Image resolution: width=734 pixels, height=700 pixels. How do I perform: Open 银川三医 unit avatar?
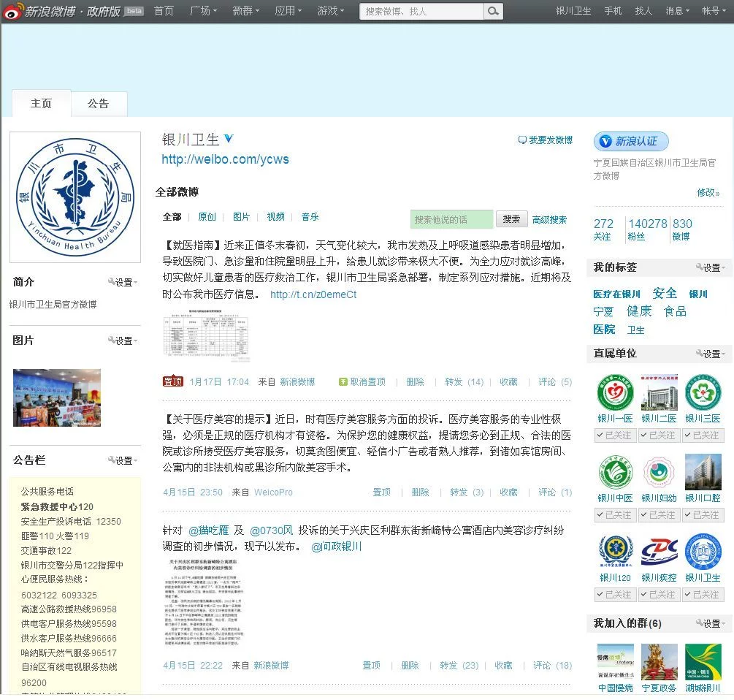(x=703, y=392)
